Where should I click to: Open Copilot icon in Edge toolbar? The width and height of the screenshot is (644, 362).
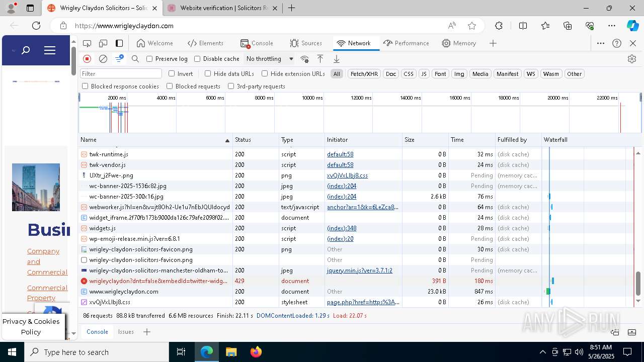[x=632, y=26]
